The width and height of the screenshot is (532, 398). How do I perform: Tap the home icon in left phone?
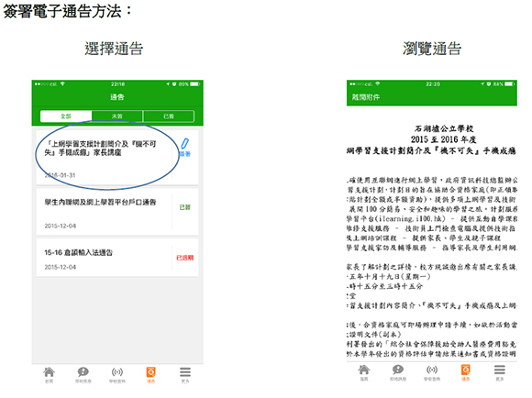click(x=49, y=372)
